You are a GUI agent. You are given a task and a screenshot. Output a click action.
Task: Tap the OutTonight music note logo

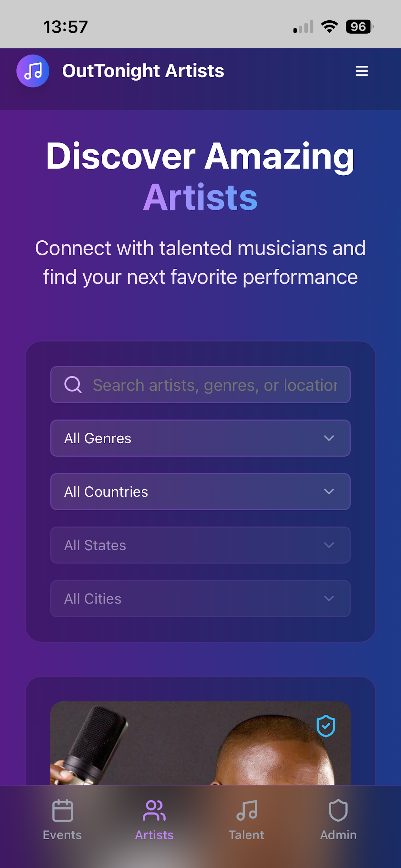(33, 71)
